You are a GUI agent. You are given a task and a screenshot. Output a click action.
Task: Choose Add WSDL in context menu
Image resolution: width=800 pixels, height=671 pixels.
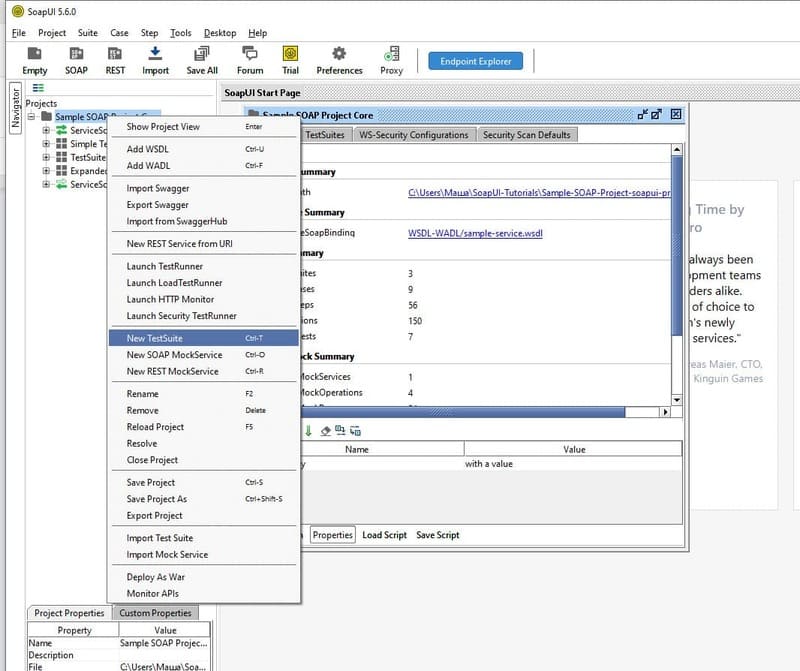(x=148, y=149)
